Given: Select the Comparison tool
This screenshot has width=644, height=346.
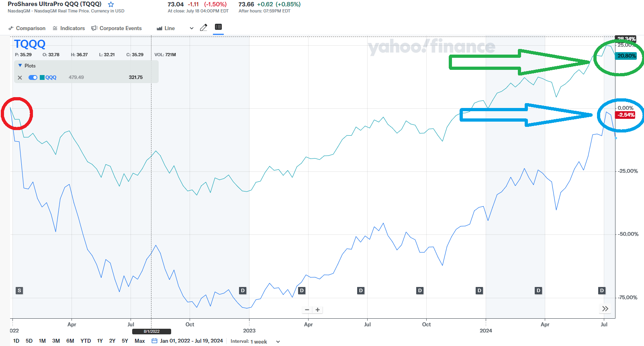Looking at the screenshot, I should (x=27, y=28).
